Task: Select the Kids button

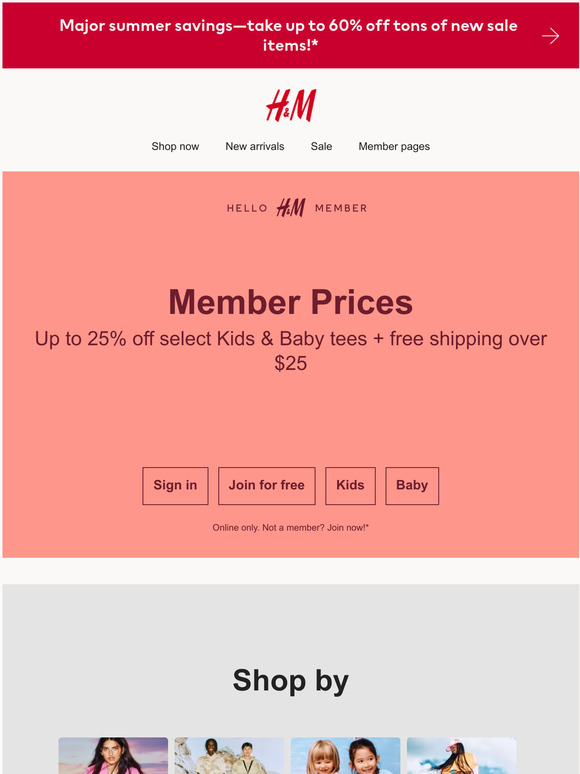Action: pyautogui.click(x=350, y=486)
